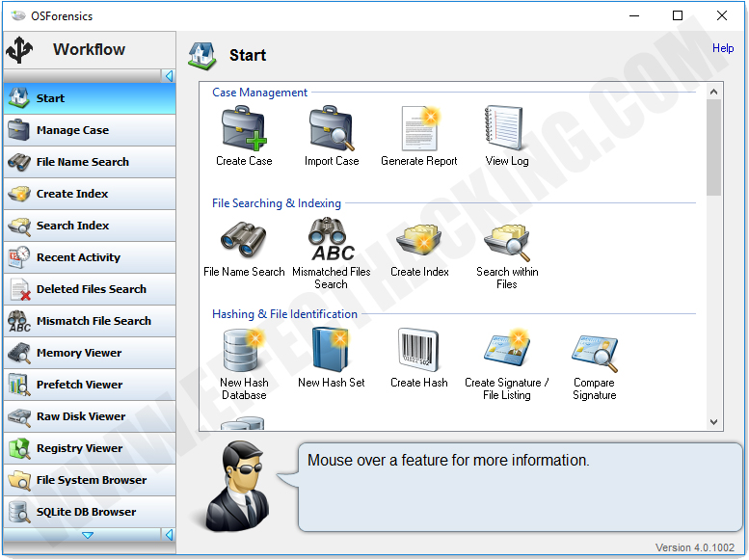The image size is (749, 560).
Task: Click the Help link
Action: pyautogui.click(x=723, y=48)
